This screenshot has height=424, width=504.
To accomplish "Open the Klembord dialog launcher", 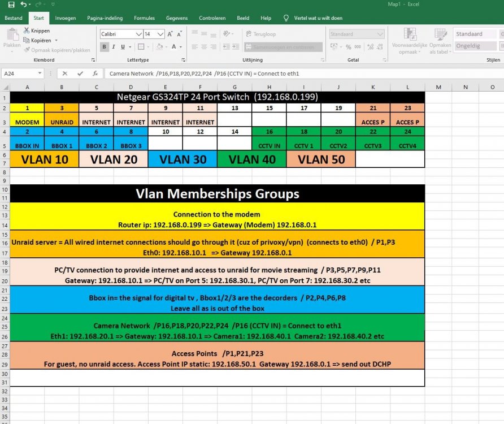I will point(93,60).
